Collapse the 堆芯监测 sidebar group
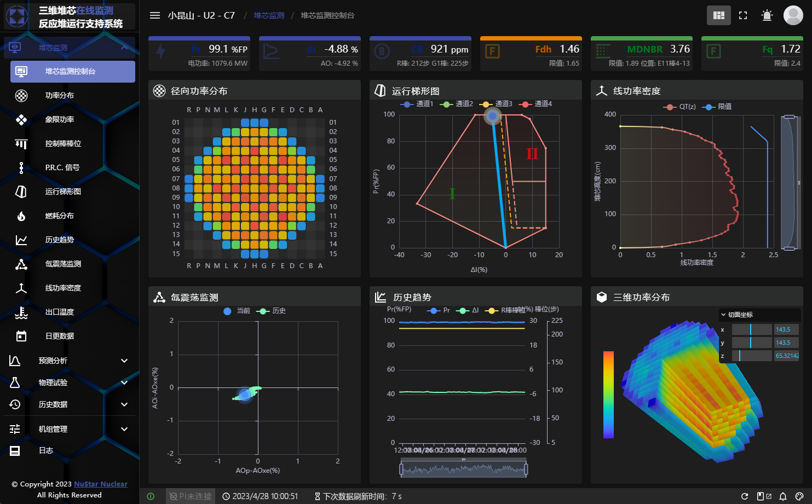812x504 pixels. (69, 48)
